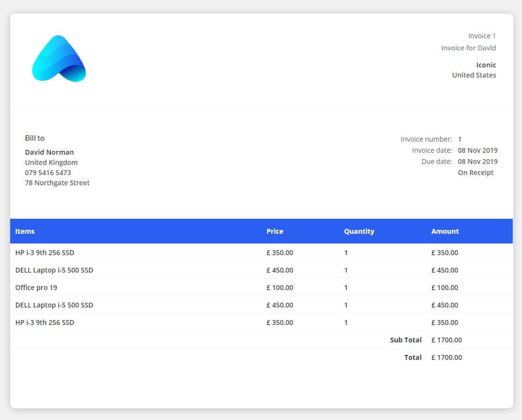Image resolution: width=522 pixels, height=420 pixels.
Task: Click the HP i-3 9th 256 SSD item
Action: [45, 253]
